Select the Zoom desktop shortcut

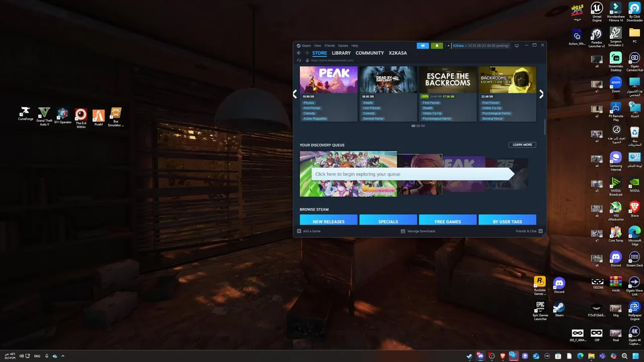(616, 85)
